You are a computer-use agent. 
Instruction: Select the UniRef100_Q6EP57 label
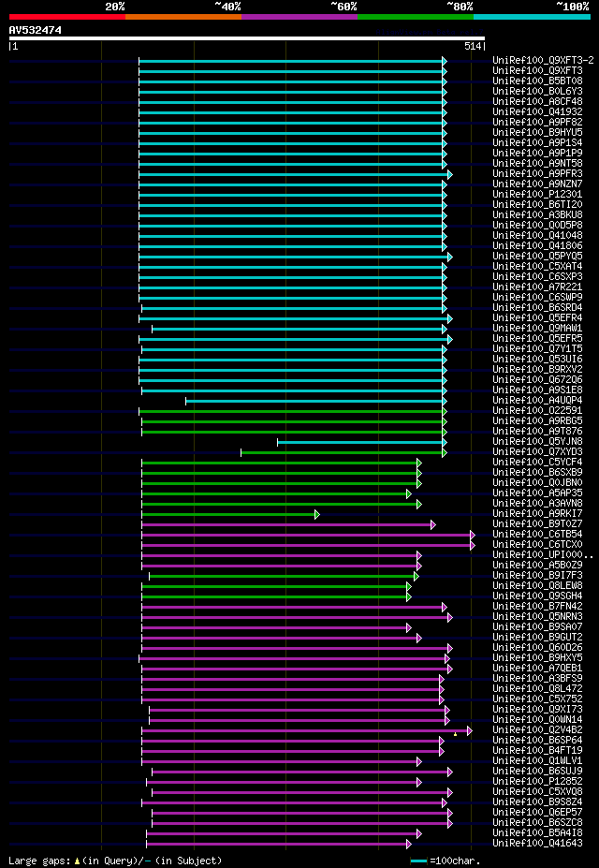[537, 815]
